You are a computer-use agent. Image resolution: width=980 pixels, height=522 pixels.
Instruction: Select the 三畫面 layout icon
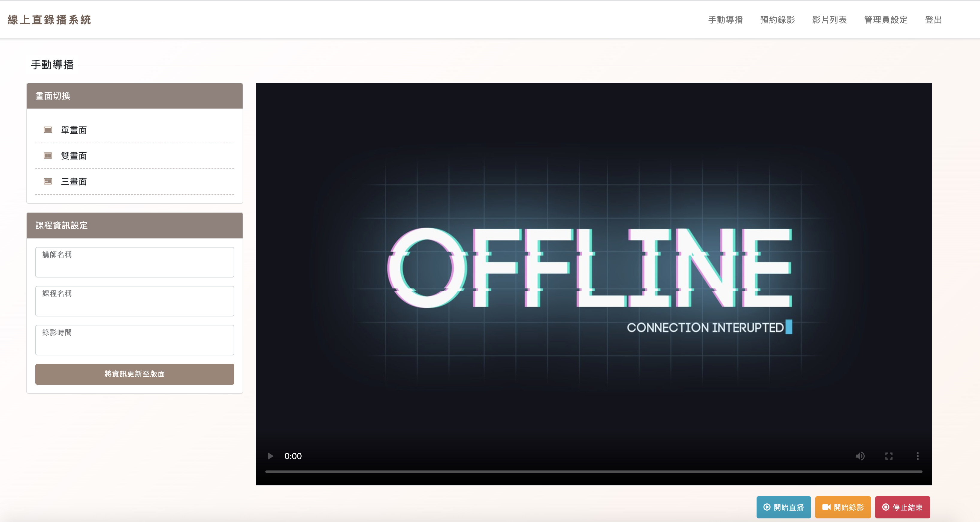48,181
